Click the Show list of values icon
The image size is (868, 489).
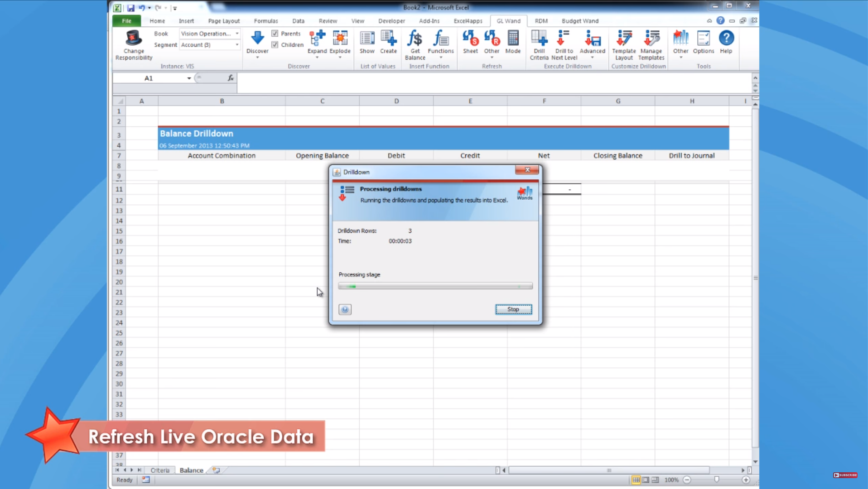[367, 38]
